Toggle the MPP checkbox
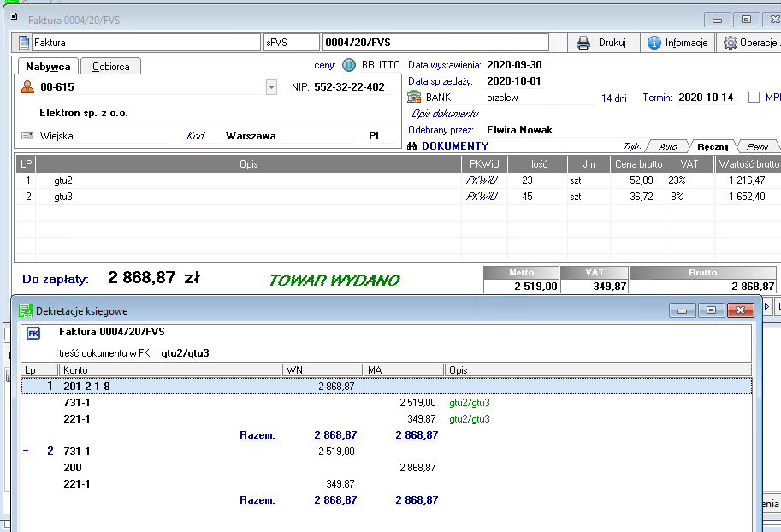This screenshot has width=781, height=532. [754, 98]
